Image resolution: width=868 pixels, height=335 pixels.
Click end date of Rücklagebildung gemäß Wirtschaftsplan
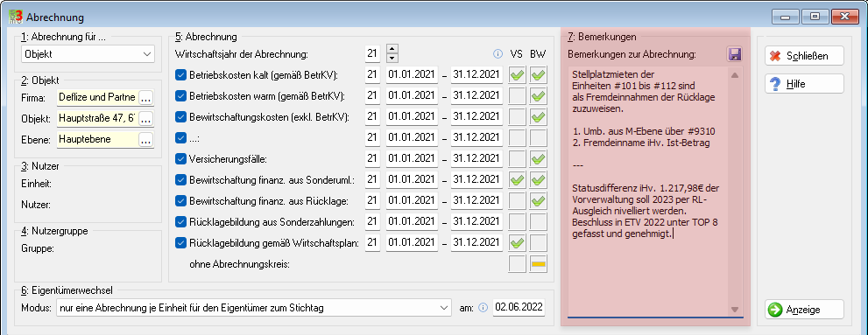pos(476,242)
